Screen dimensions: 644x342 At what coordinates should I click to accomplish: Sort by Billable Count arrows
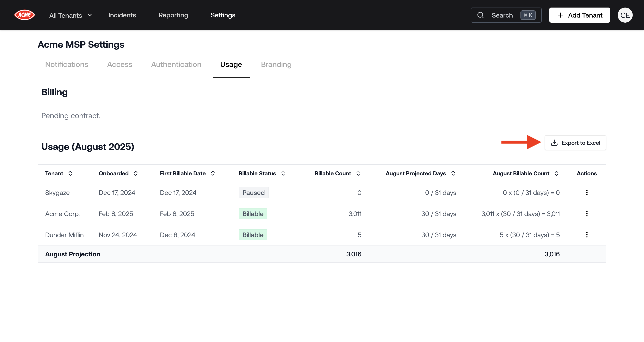click(358, 173)
